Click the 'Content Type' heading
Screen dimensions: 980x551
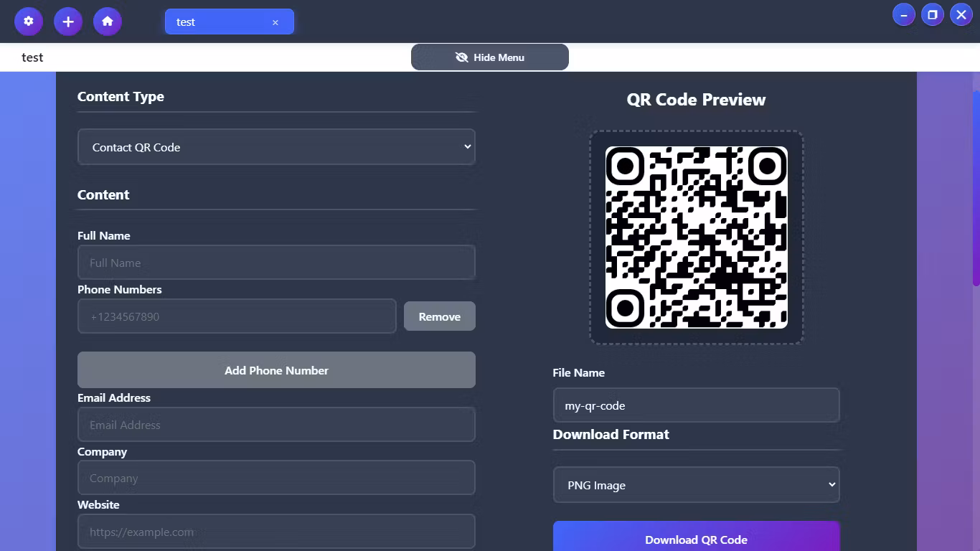click(x=121, y=97)
